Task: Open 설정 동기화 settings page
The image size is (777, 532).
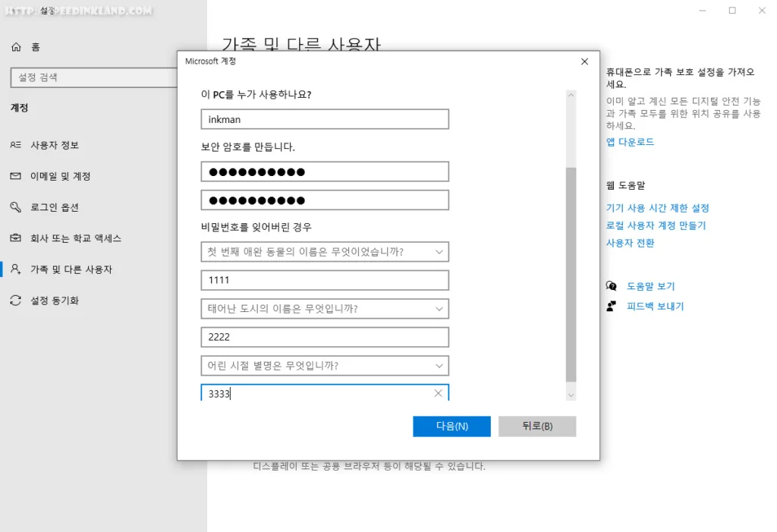Action: coord(55,301)
